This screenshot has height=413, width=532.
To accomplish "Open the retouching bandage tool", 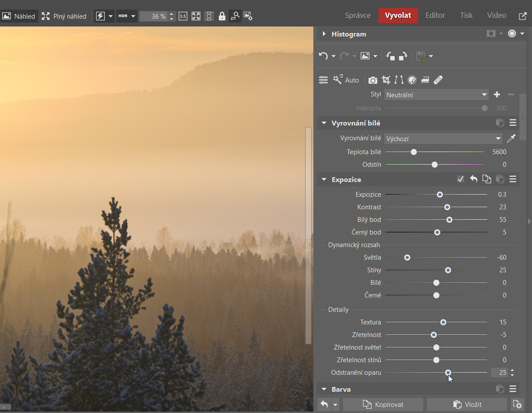I will [438, 80].
